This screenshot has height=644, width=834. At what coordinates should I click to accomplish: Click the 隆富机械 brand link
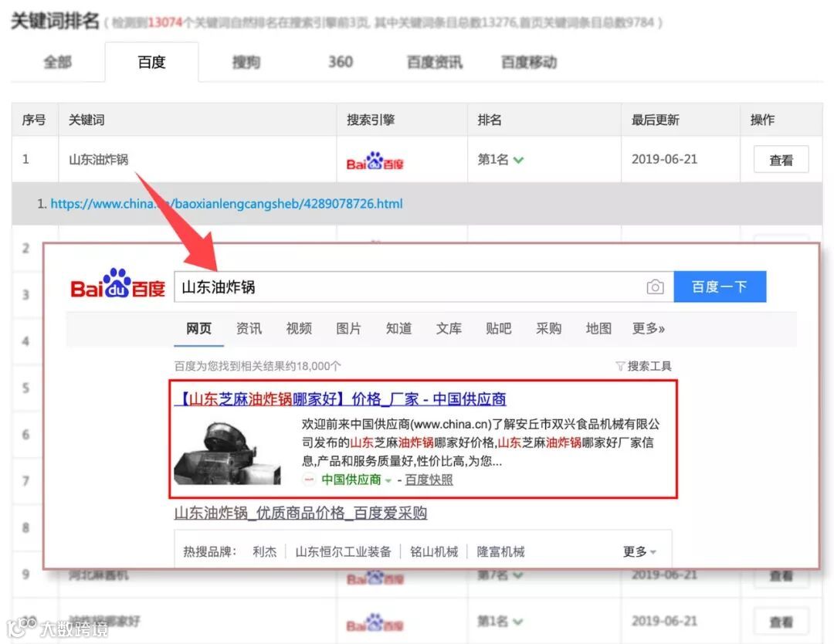(500, 551)
